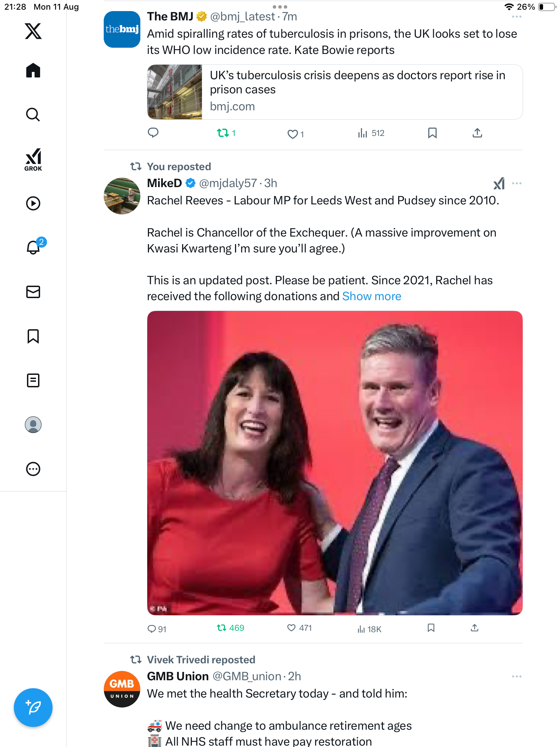Open more options on GMB Union post
This screenshot has height=747, width=560.
(x=516, y=676)
